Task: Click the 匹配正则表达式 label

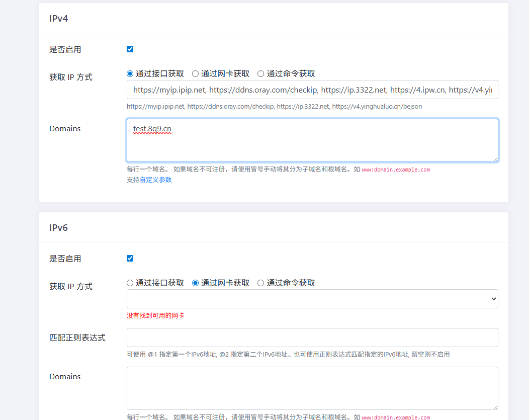Action: pyautogui.click(x=77, y=338)
